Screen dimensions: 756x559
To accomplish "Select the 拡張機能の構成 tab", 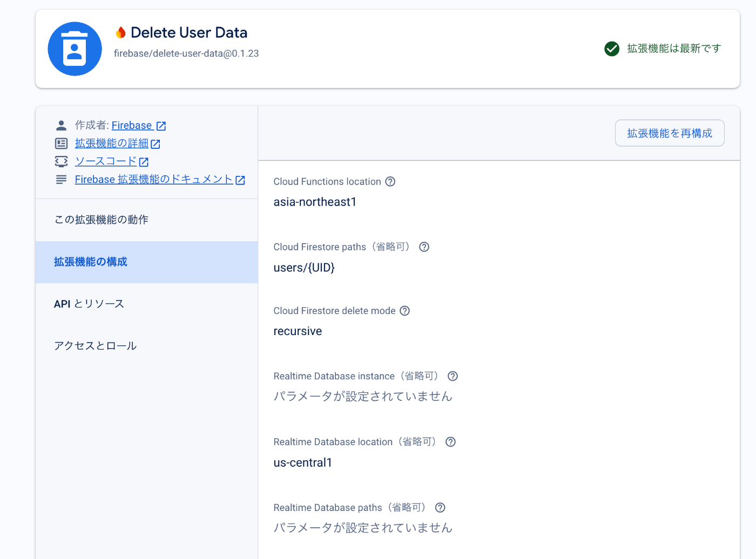I will 147,262.
